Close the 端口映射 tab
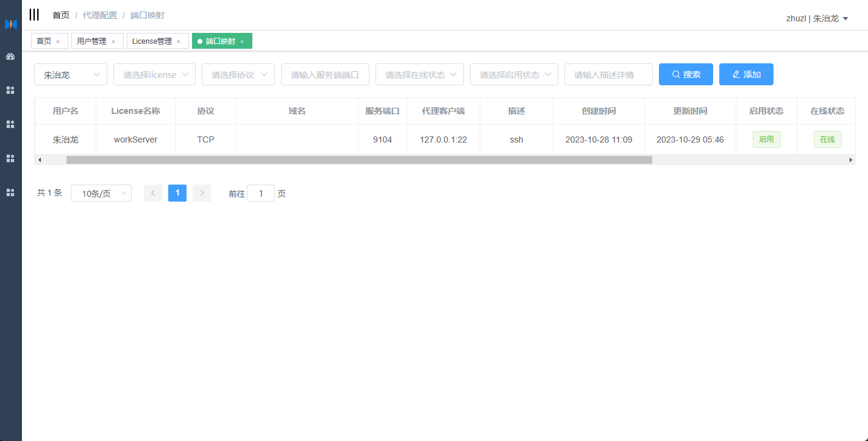The height and width of the screenshot is (441, 868). point(242,41)
